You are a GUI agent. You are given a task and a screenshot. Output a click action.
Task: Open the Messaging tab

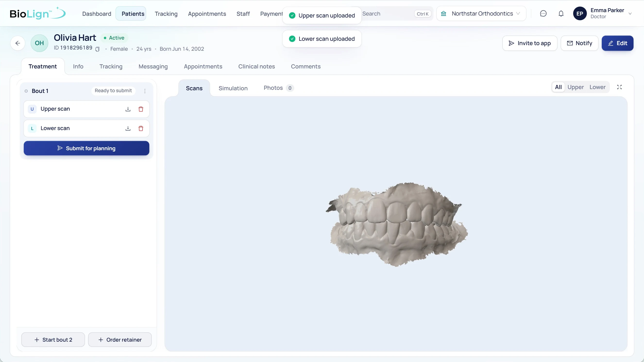click(153, 66)
